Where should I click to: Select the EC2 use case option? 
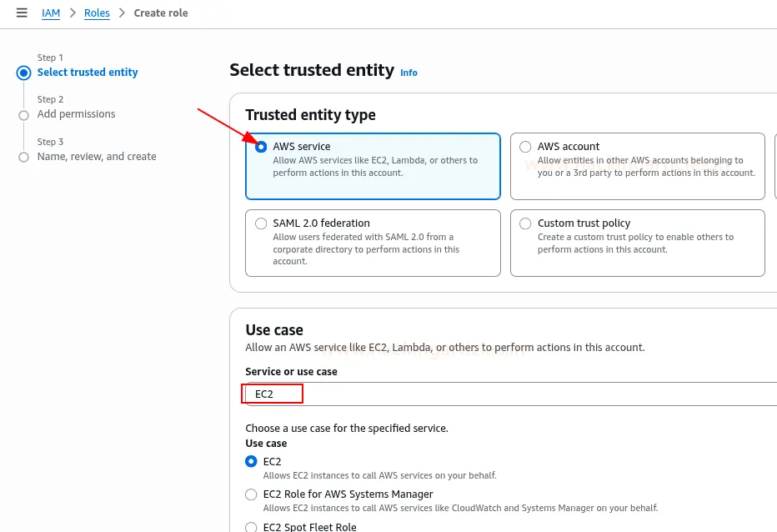pyautogui.click(x=251, y=461)
